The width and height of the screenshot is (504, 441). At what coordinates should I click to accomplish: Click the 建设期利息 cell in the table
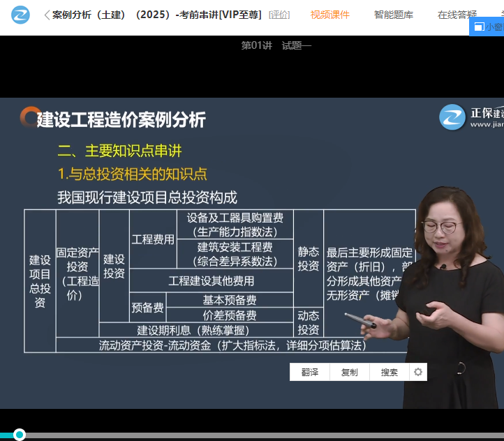coord(193,330)
